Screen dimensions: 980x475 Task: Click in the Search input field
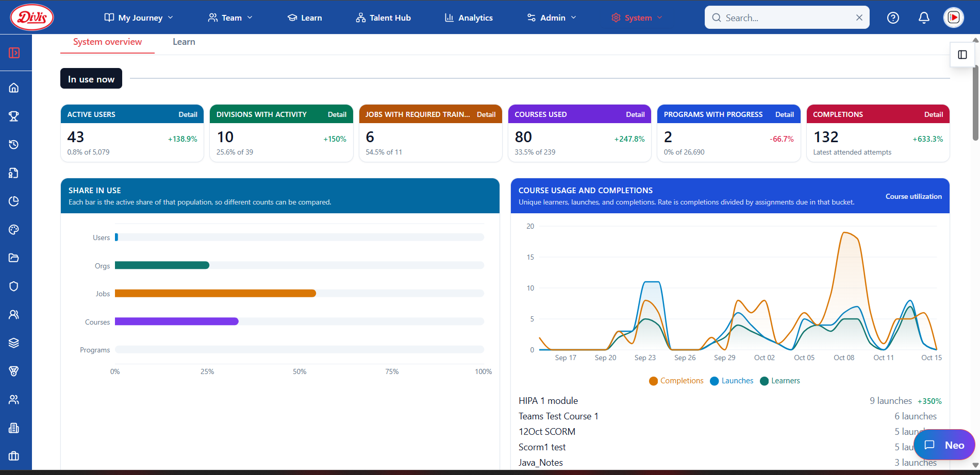point(786,18)
